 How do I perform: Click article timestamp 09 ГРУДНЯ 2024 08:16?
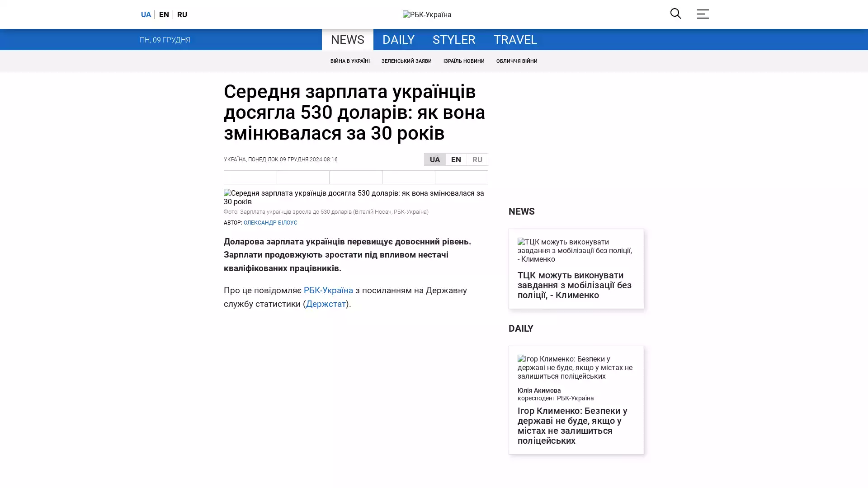pyautogui.click(x=308, y=160)
